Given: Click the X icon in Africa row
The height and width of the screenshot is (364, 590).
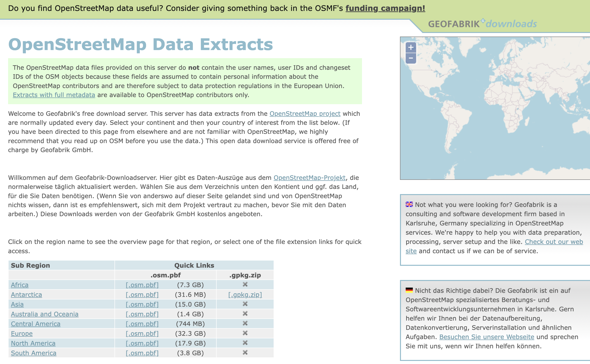Looking at the screenshot, I should pos(245,285).
